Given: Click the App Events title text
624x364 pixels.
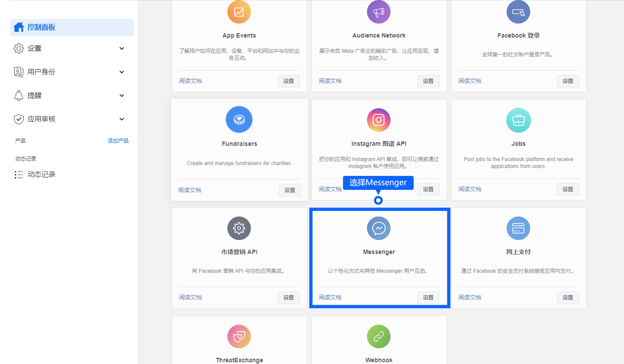Looking at the screenshot, I should tap(239, 35).
